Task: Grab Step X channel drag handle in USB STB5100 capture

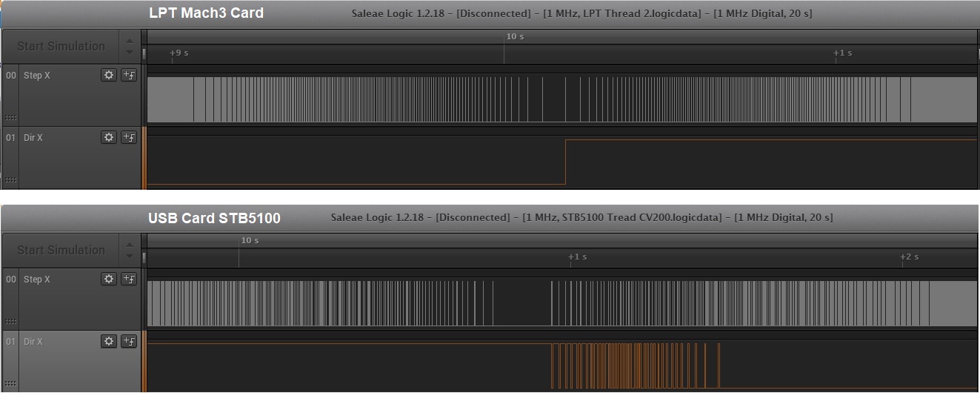Action: pos(10,321)
